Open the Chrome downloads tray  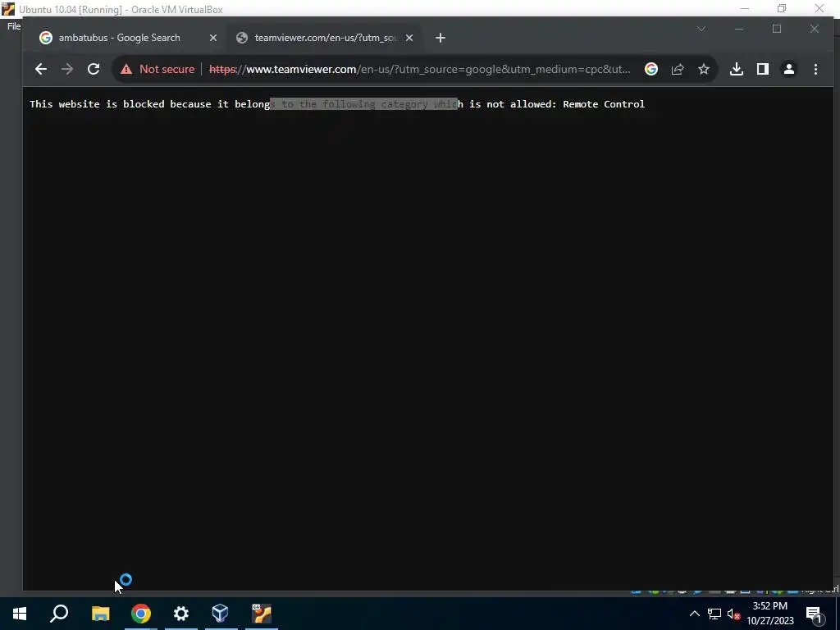tap(737, 69)
